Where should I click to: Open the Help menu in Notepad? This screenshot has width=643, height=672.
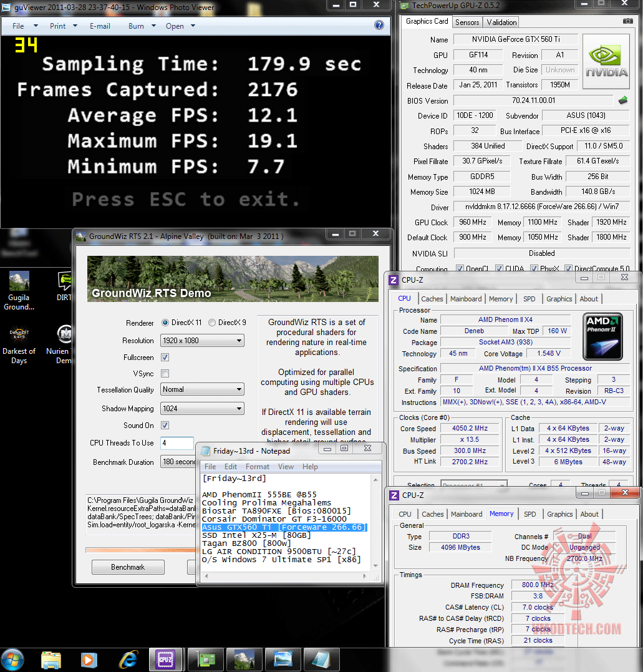point(310,466)
